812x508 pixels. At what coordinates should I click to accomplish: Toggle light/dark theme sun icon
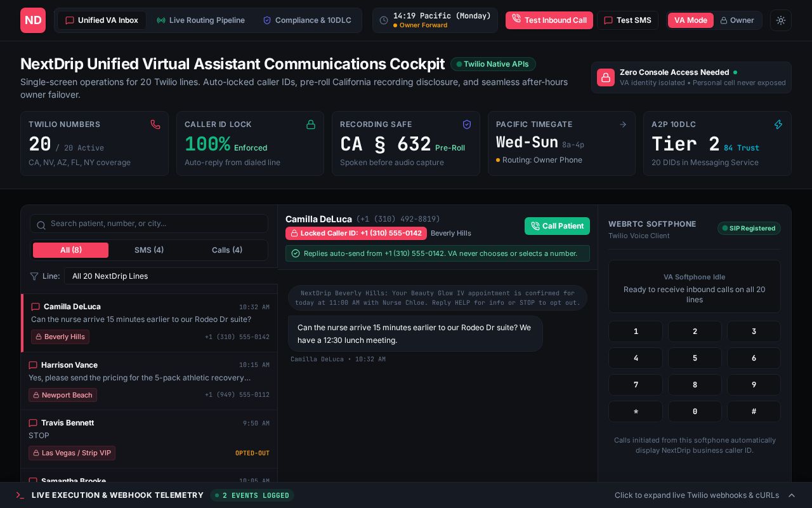pos(781,20)
